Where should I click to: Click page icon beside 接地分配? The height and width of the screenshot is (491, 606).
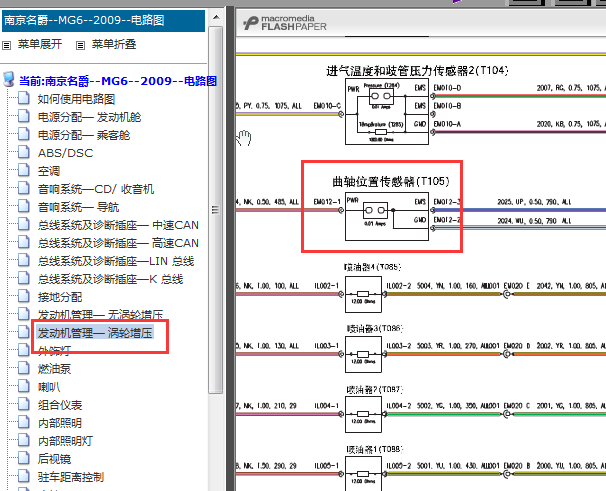24,297
